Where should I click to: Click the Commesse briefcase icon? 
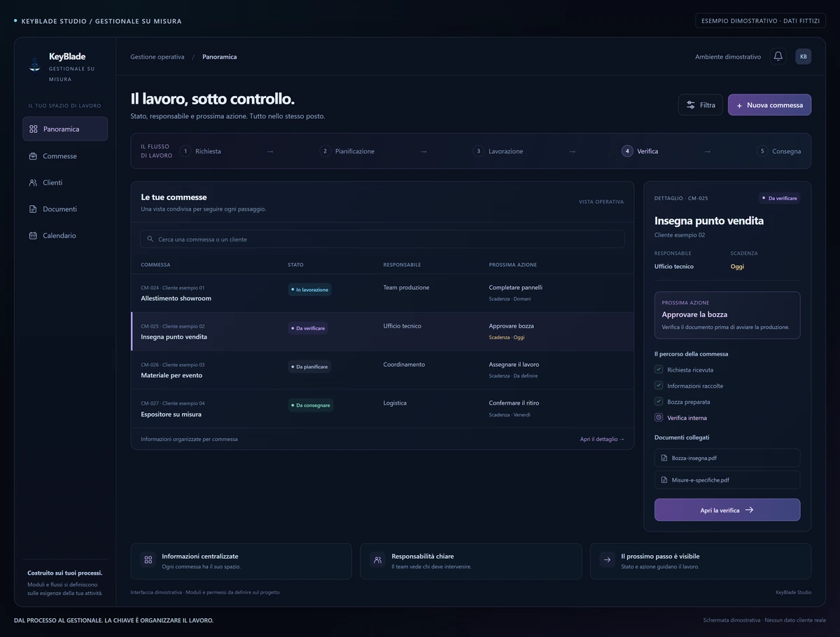click(33, 156)
